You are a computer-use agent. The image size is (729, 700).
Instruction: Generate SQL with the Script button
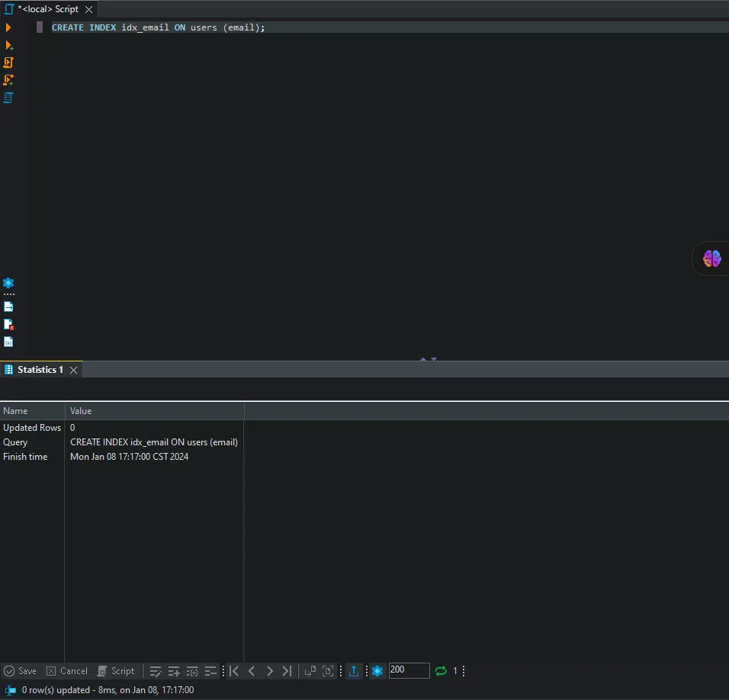pos(116,671)
